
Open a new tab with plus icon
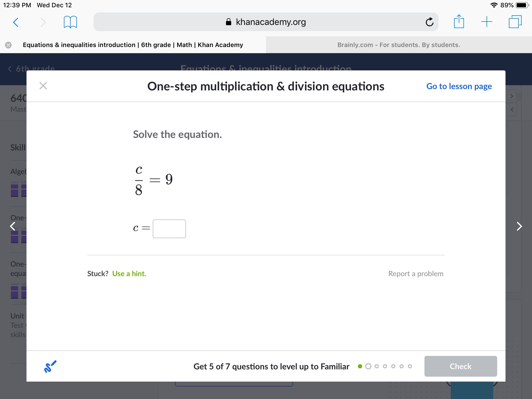pyautogui.click(x=487, y=22)
